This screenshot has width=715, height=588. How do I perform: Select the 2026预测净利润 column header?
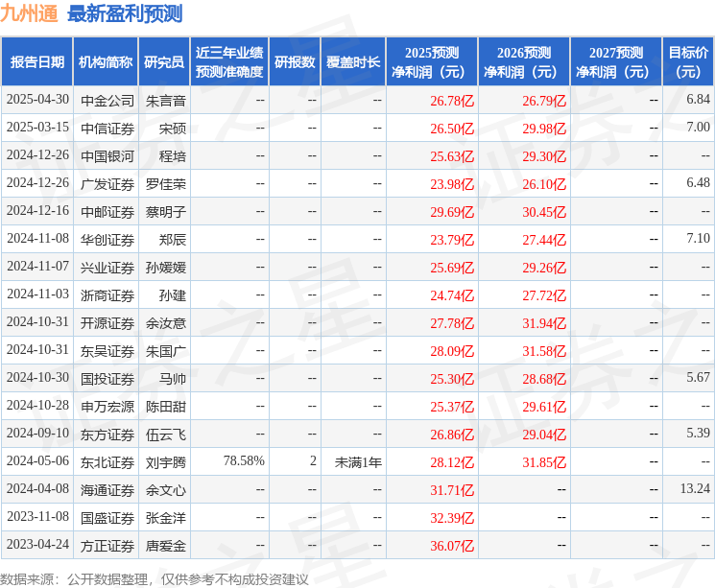coord(524,62)
